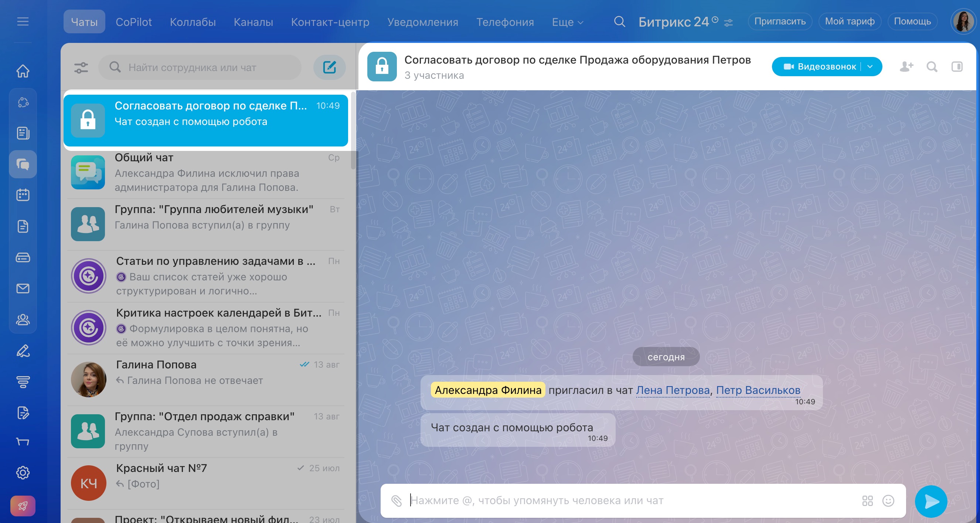Viewport: 980px width, 523px height.
Task: Open the Контакт-центр tab
Action: pyautogui.click(x=330, y=22)
